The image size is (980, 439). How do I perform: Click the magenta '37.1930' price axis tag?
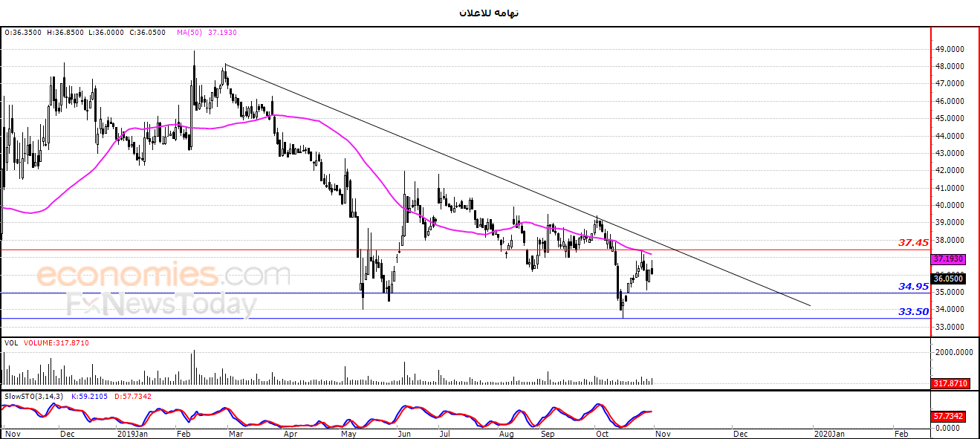pos(949,259)
